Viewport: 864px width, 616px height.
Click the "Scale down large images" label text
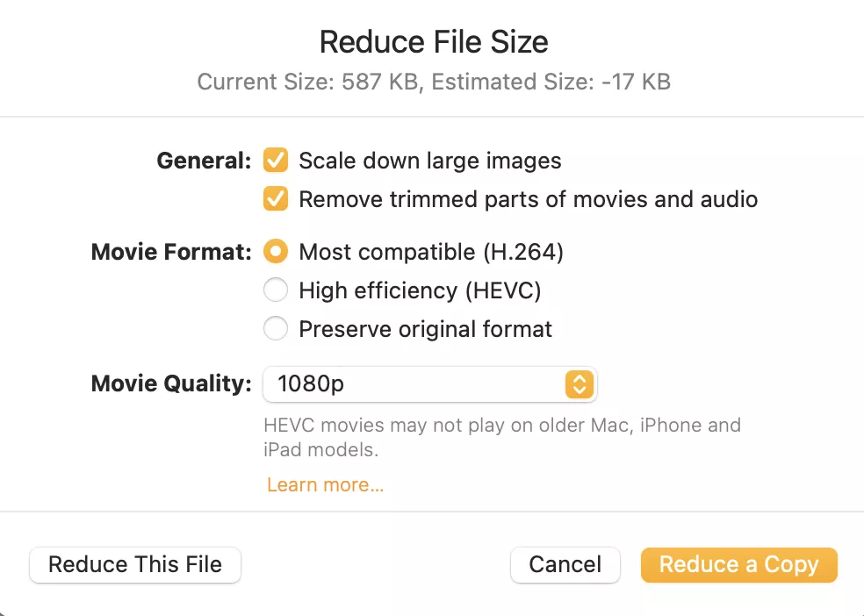tap(430, 161)
